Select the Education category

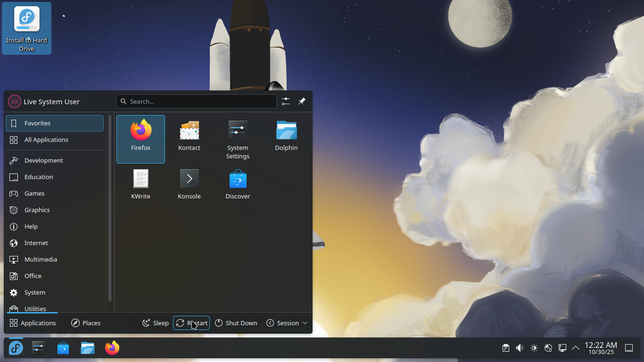(x=55, y=177)
